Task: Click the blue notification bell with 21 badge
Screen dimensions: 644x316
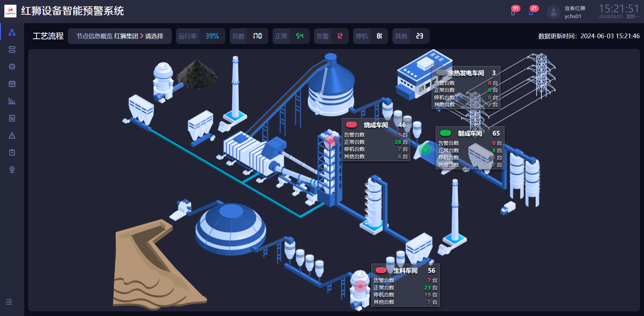Action: (x=531, y=13)
